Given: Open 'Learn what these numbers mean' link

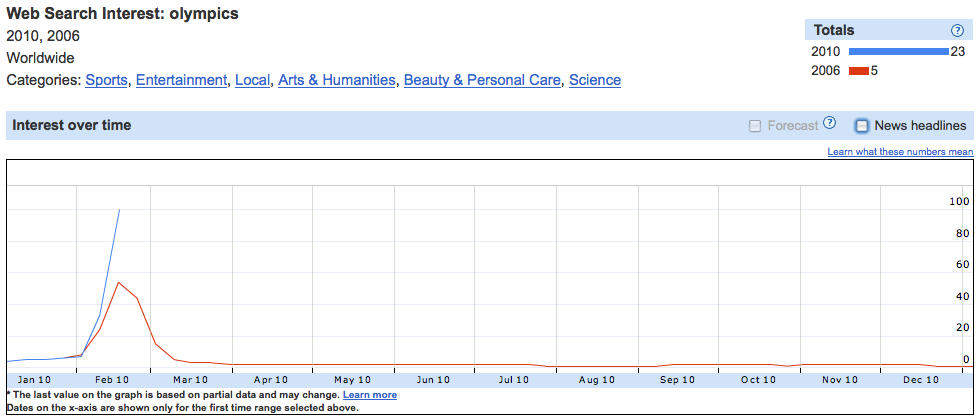Looking at the screenshot, I should click(900, 152).
